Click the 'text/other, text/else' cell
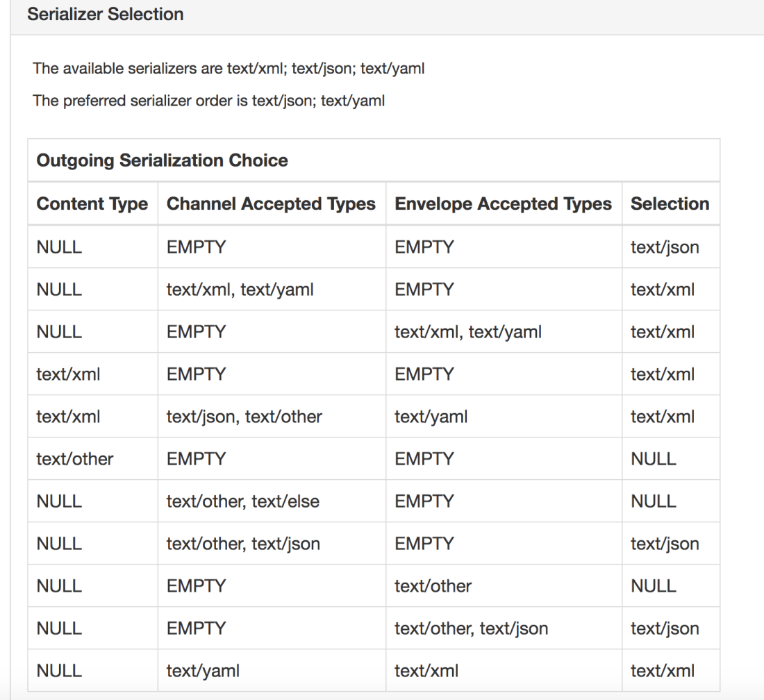This screenshot has width=764, height=700. (243, 501)
